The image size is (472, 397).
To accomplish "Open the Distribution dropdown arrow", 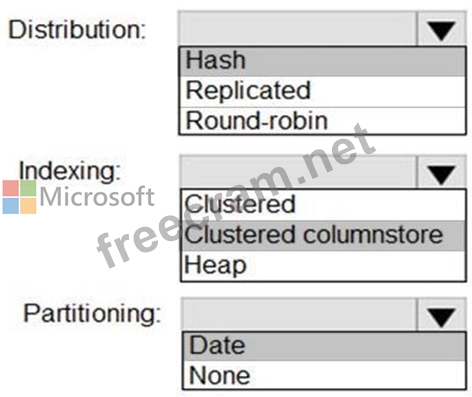I will tap(441, 29).
